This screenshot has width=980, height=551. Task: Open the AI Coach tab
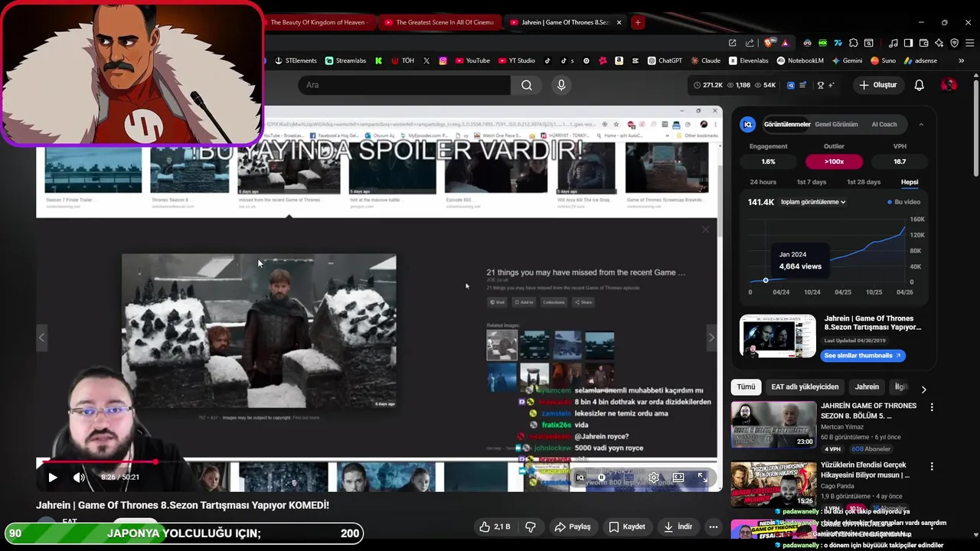pos(884,124)
